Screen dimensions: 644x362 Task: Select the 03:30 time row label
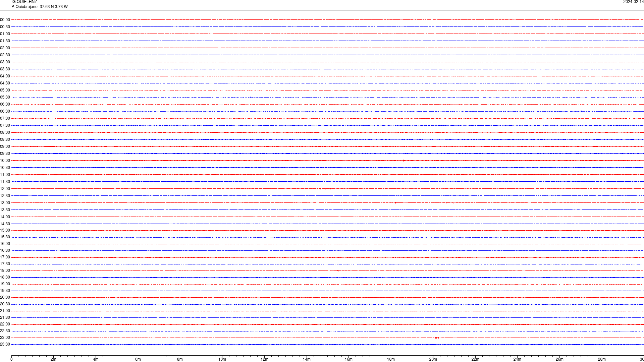click(5, 69)
